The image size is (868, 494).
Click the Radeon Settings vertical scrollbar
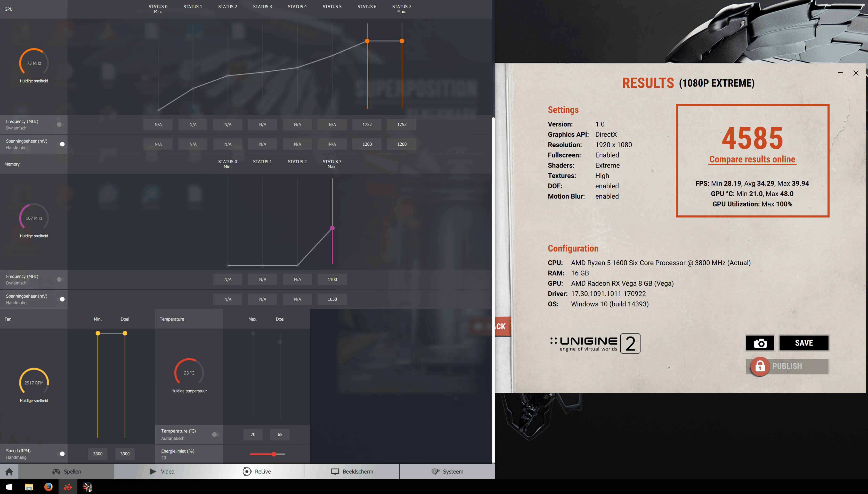[x=493, y=290]
